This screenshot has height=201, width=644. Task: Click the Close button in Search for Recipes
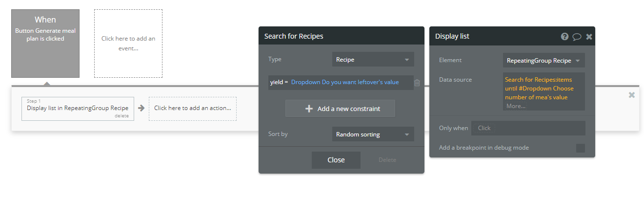pos(336,160)
